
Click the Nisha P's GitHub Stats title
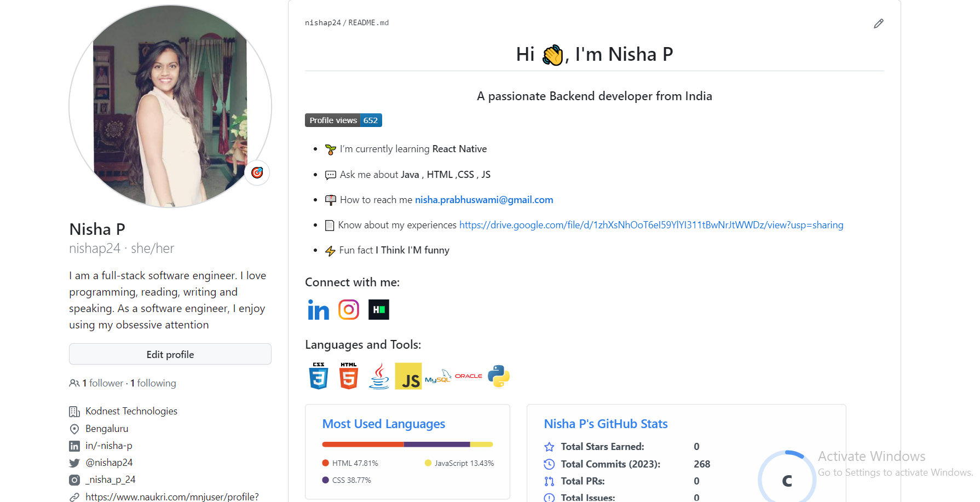point(606,424)
